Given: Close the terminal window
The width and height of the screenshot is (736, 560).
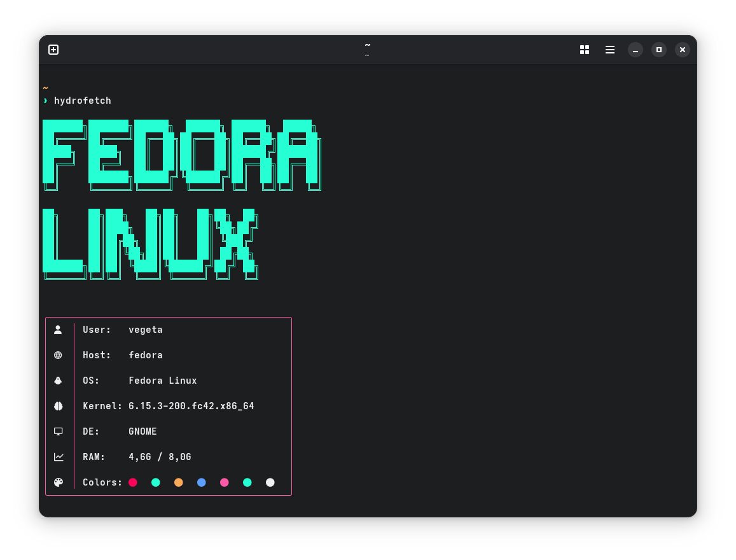Looking at the screenshot, I should [x=683, y=50].
